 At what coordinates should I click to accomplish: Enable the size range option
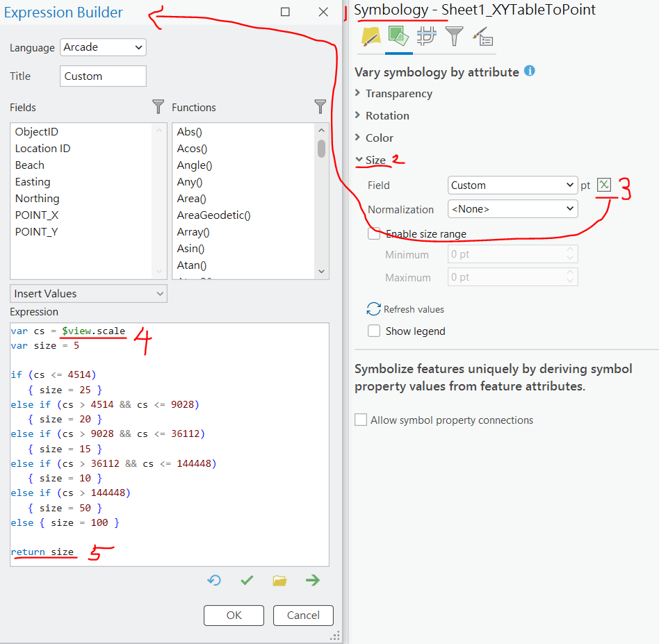[374, 234]
